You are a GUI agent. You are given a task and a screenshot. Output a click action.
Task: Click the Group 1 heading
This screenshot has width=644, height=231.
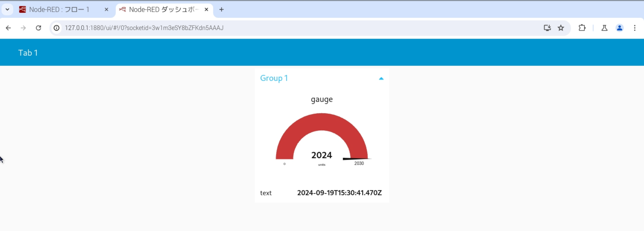[x=274, y=78]
